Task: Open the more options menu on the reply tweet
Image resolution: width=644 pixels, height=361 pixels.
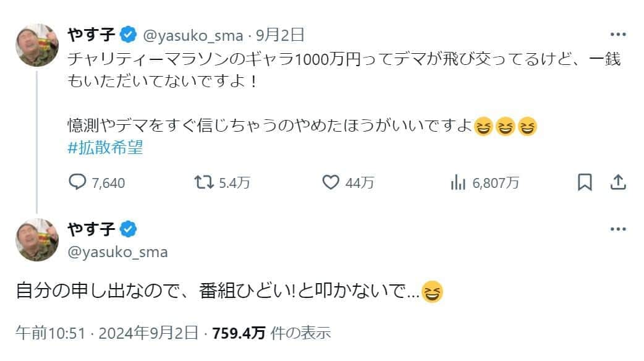Action: [x=617, y=229]
